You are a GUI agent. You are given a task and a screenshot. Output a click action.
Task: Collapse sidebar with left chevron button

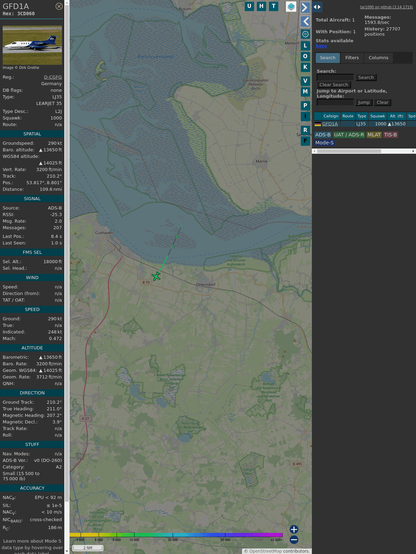point(305,22)
